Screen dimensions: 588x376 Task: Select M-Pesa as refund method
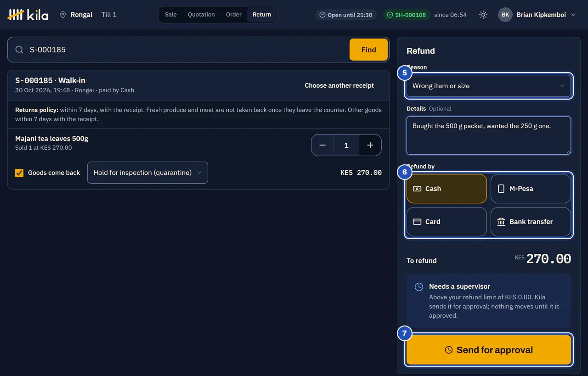pos(531,189)
